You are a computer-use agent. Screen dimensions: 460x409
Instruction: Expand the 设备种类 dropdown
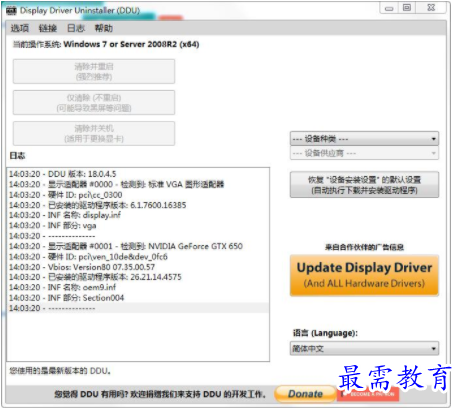point(364,139)
